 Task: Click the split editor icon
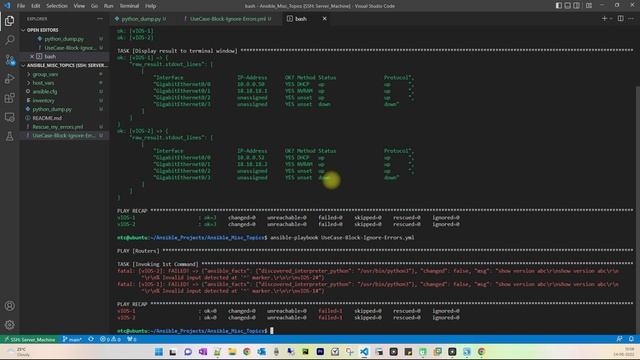click(620, 18)
